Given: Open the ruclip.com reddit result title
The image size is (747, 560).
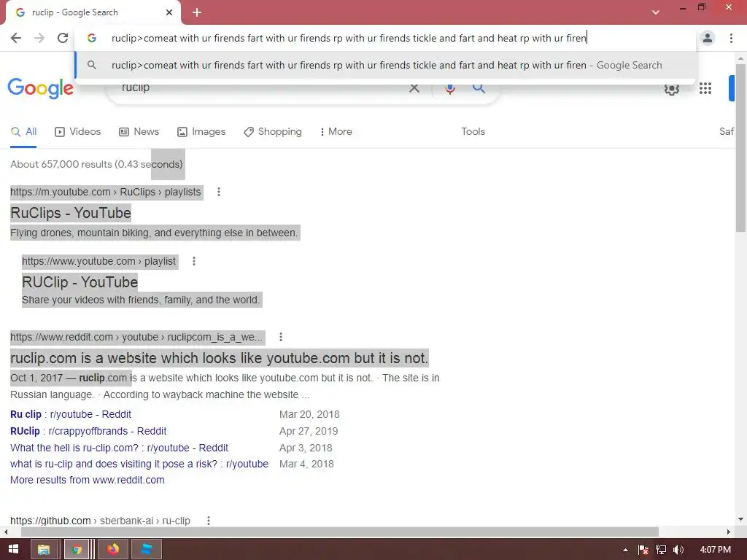Looking at the screenshot, I should 219,358.
